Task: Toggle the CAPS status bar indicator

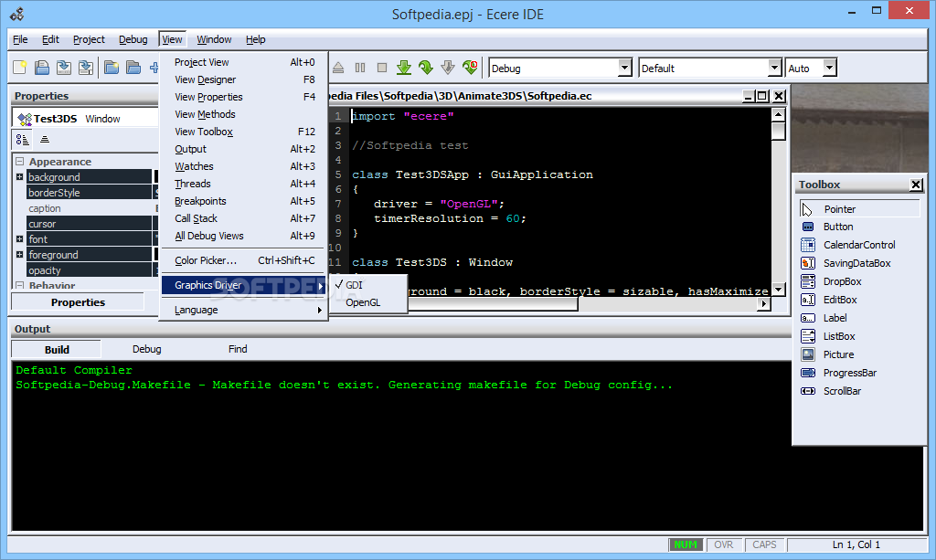Action: (764, 544)
